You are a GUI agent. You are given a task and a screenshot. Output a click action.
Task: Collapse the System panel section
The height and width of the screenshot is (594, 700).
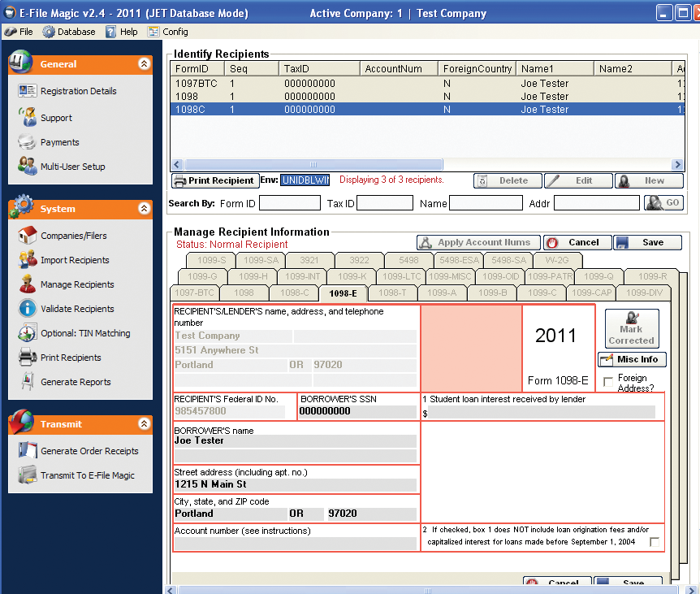[144, 209]
